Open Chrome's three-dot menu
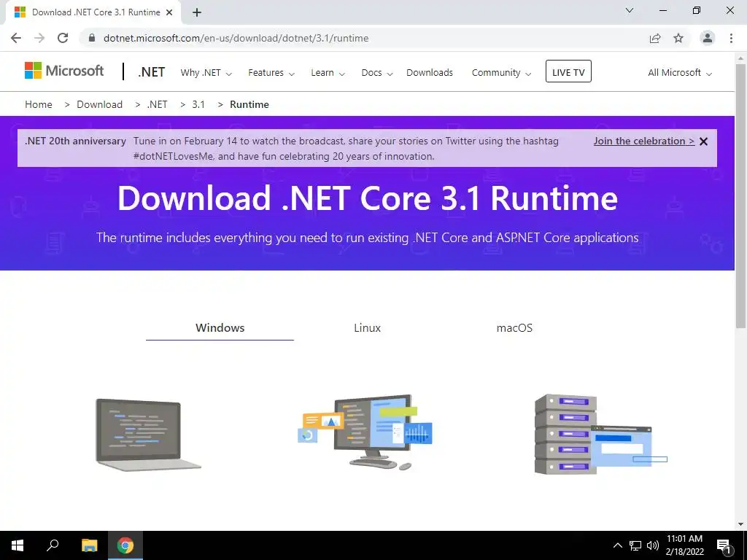This screenshot has height=560, width=747. [x=731, y=38]
